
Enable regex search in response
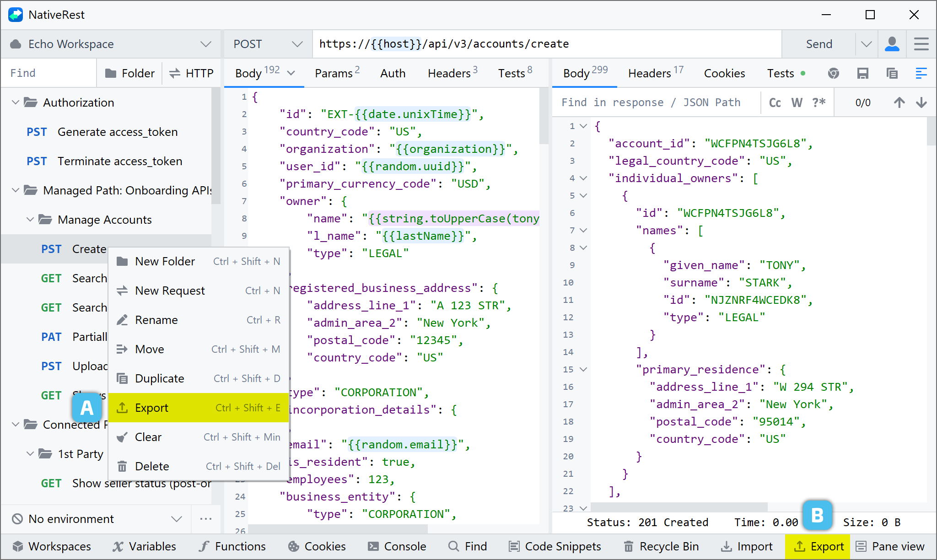pyautogui.click(x=819, y=102)
